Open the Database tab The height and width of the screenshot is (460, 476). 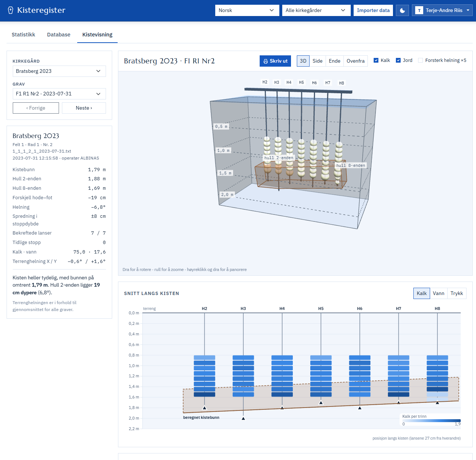59,35
